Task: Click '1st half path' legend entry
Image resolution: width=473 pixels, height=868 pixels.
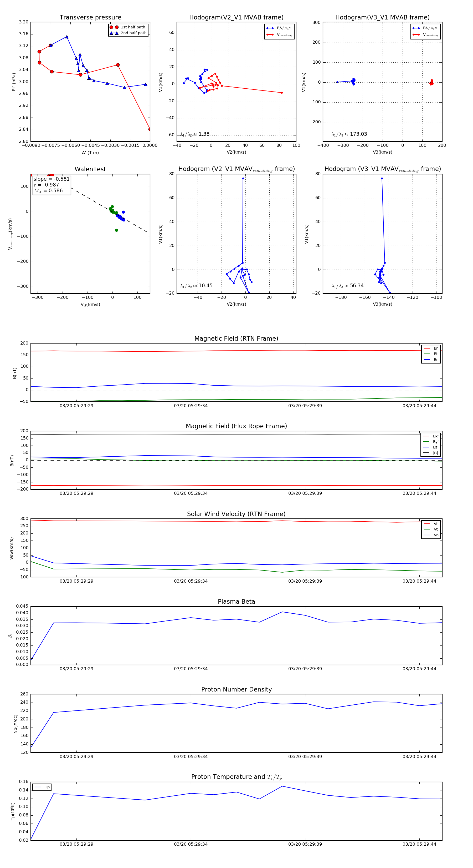Action: pos(128,27)
